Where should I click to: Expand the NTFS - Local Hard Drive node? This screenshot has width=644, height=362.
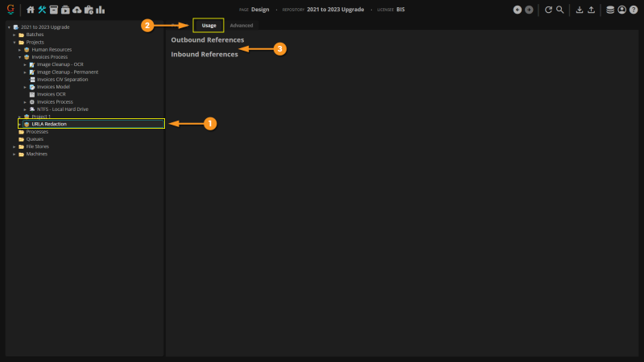25,109
